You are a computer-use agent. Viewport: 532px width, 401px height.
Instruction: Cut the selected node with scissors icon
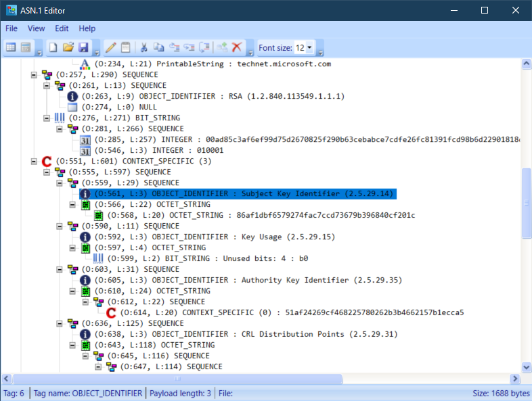point(144,47)
